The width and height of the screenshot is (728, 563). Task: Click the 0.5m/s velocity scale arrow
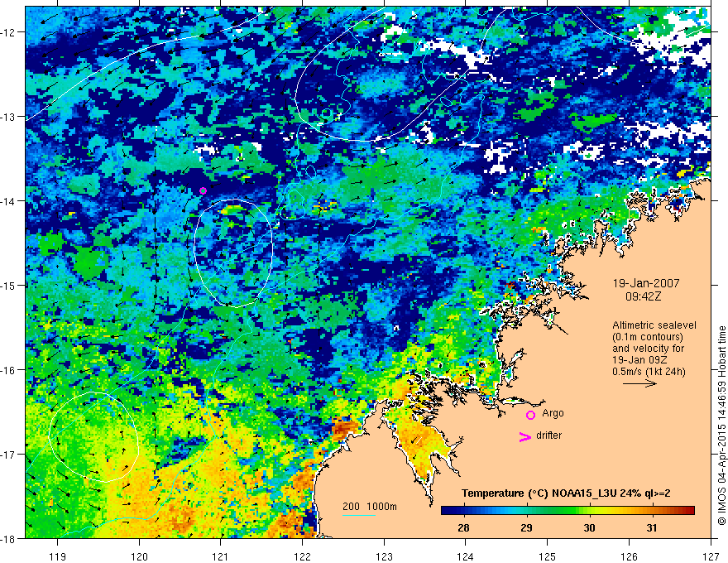click(x=639, y=383)
